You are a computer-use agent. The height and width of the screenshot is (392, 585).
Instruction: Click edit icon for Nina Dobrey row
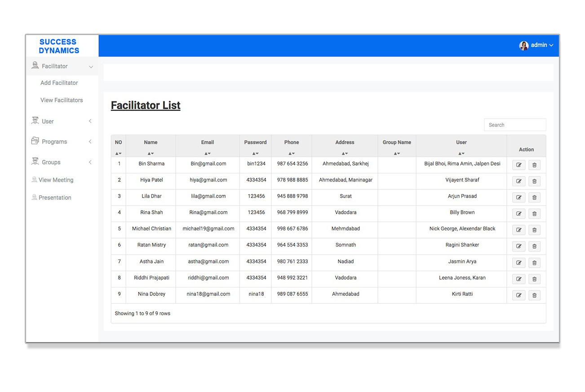click(x=519, y=295)
